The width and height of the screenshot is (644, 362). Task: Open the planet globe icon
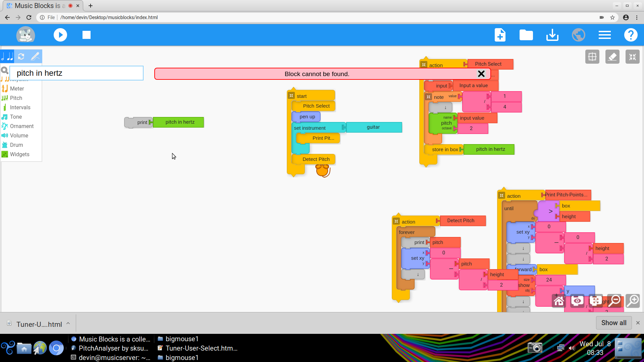click(578, 35)
